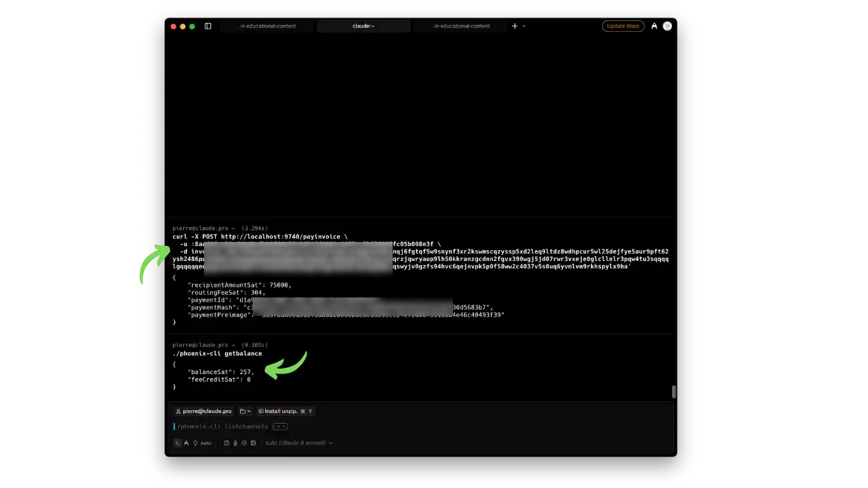Switch to terminal command mode icon
Screen dimensions: 868x488
[178, 443]
